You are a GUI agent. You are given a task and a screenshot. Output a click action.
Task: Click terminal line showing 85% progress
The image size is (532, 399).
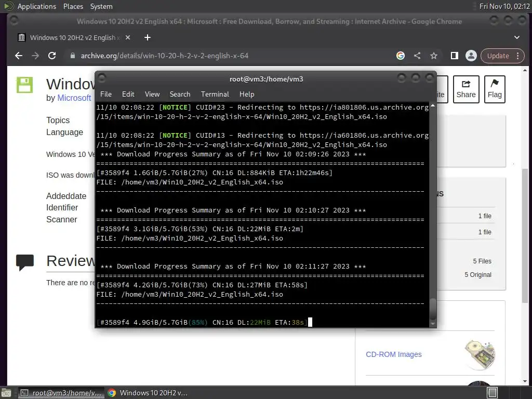[202, 322]
